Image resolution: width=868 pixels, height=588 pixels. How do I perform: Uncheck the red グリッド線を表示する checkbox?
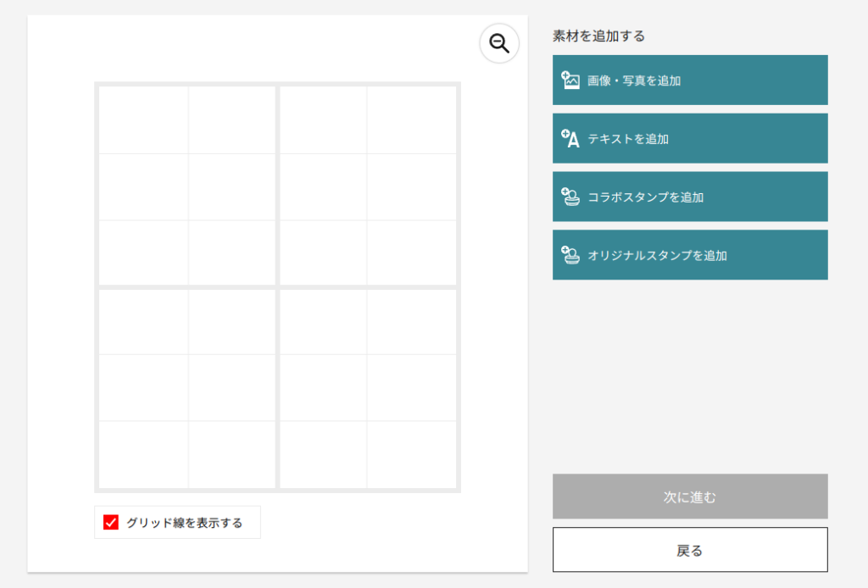click(110, 523)
